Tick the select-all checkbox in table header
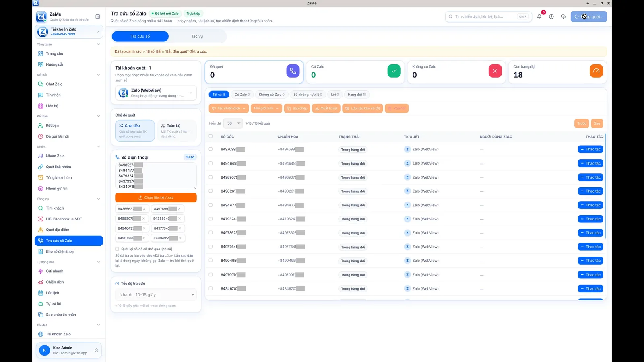The width and height of the screenshot is (644, 362). 211,136
